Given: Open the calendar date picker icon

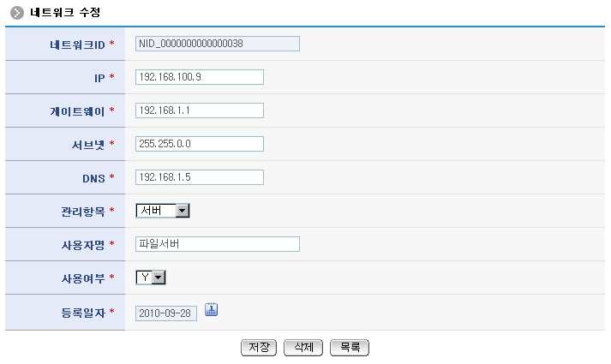Looking at the screenshot, I should 212,310.
